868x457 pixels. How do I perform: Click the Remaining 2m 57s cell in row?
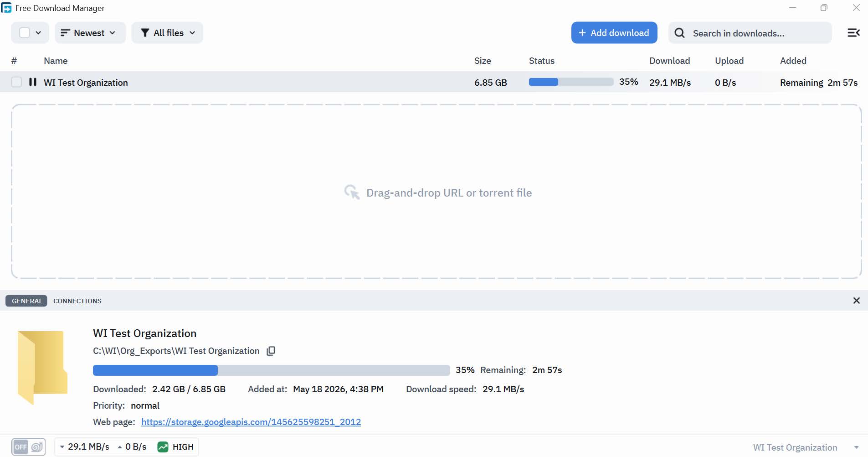tap(818, 83)
